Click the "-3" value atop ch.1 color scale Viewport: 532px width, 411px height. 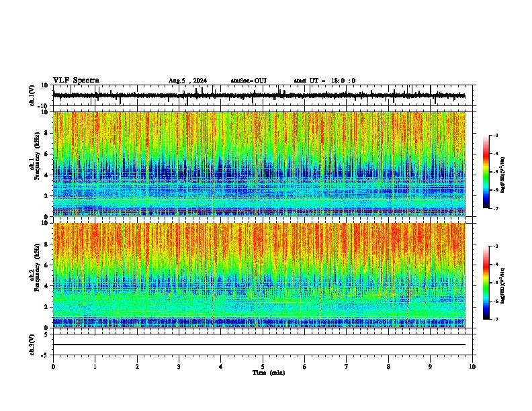[496, 135]
